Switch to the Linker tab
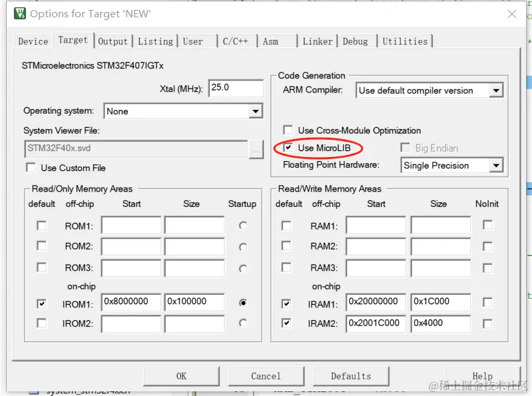The height and width of the screenshot is (396, 532). (317, 41)
